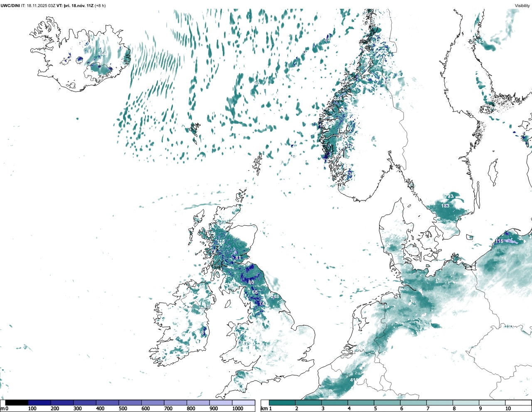This screenshot has width=532, height=412.
Task: Click the 3–4 km legend swatch
Action: tap(335, 402)
